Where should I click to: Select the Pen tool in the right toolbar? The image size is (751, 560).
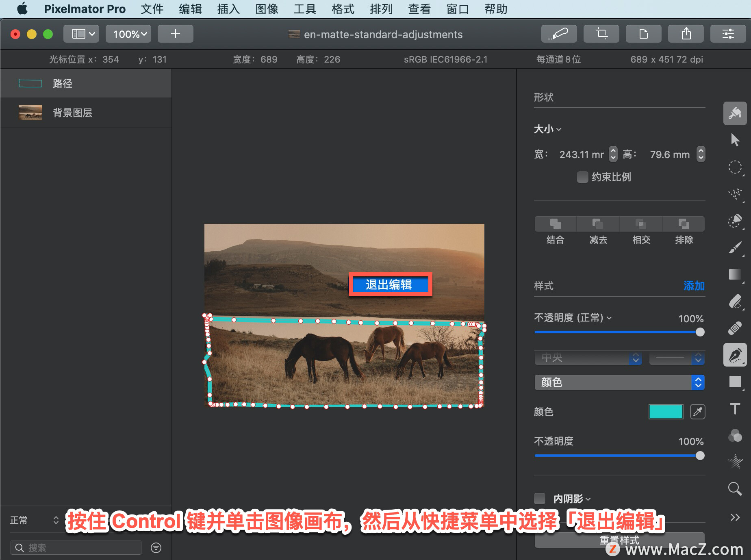pos(736,356)
